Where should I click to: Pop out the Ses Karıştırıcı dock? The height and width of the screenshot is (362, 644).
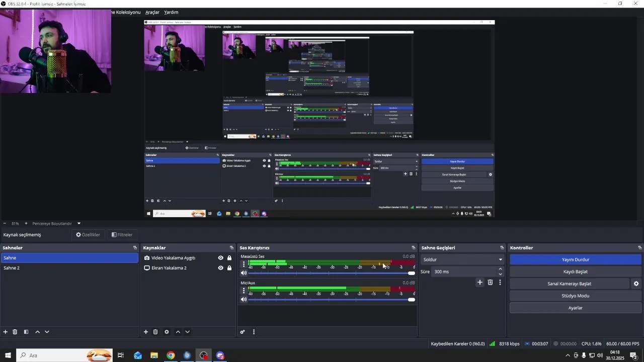pos(414,248)
